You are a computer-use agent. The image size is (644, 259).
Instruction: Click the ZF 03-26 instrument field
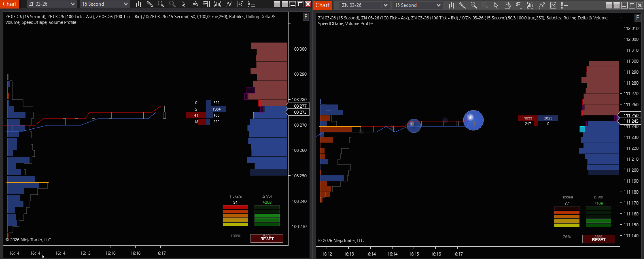[x=48, y=4]
